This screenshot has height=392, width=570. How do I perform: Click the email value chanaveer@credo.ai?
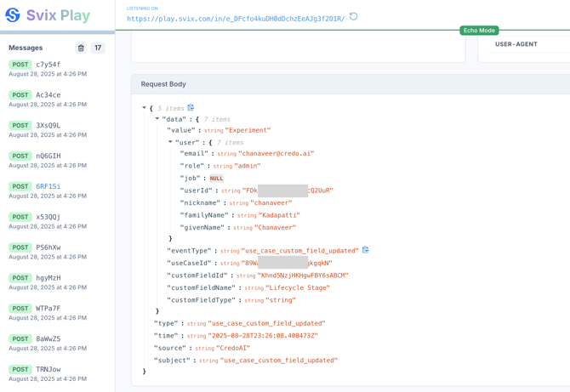point(276,153)
